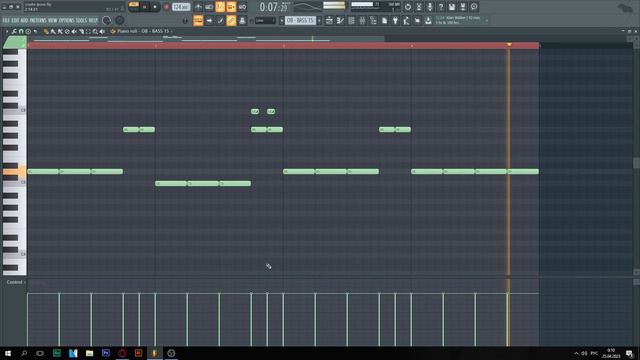Click the 0:07 time display
Image resolution: width=640 pixels, height=360 pixels.
point(273,7)
